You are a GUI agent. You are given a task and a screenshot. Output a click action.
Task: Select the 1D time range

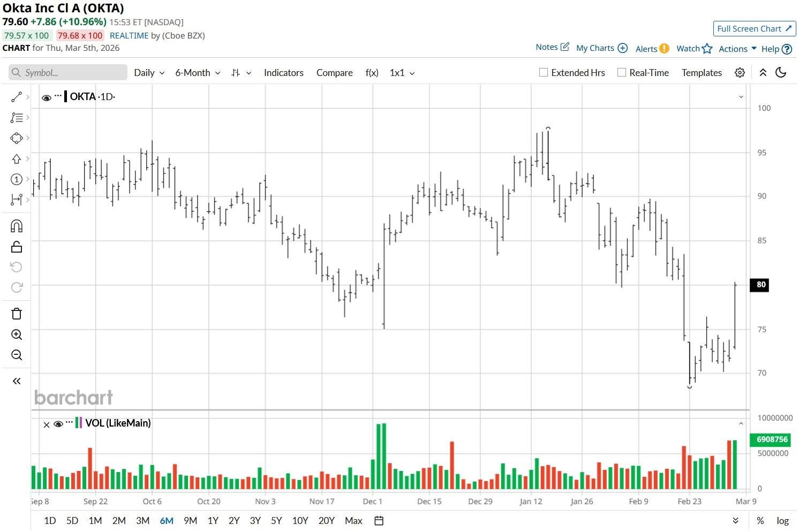pos(50,521)
